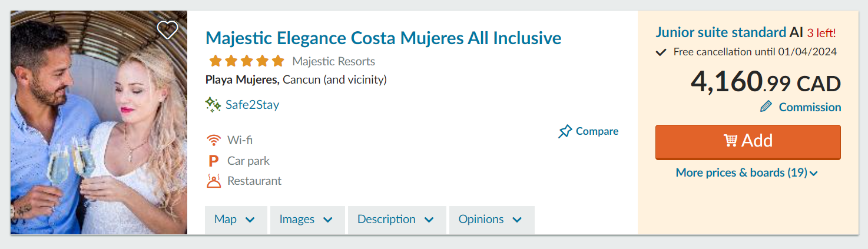Open the Description tab

(x=396, y=220)
